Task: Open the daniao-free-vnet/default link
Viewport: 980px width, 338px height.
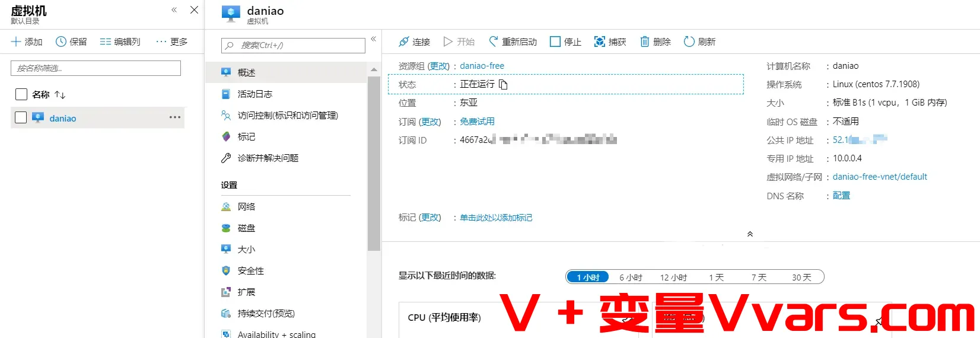Action: [x=880, y=177]
